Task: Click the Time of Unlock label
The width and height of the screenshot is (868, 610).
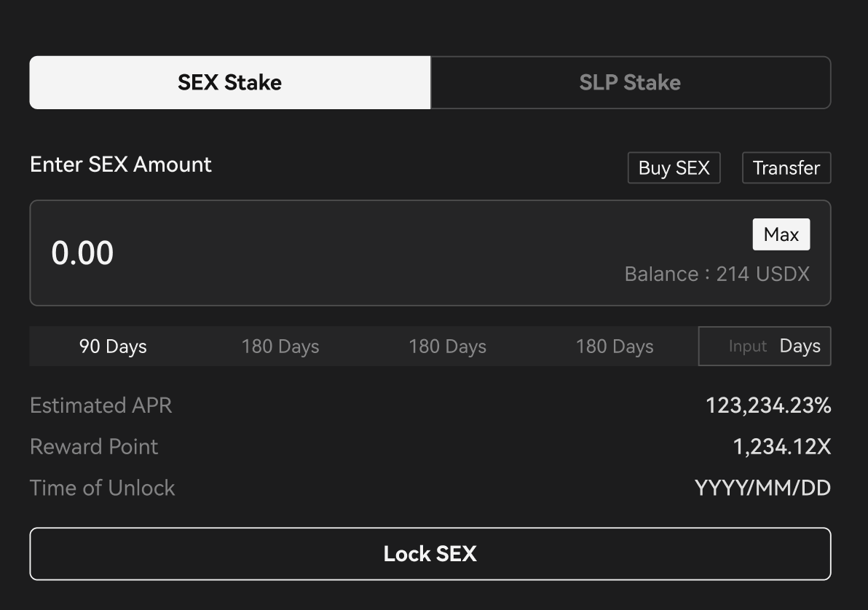Action: [x=102, y=488]
